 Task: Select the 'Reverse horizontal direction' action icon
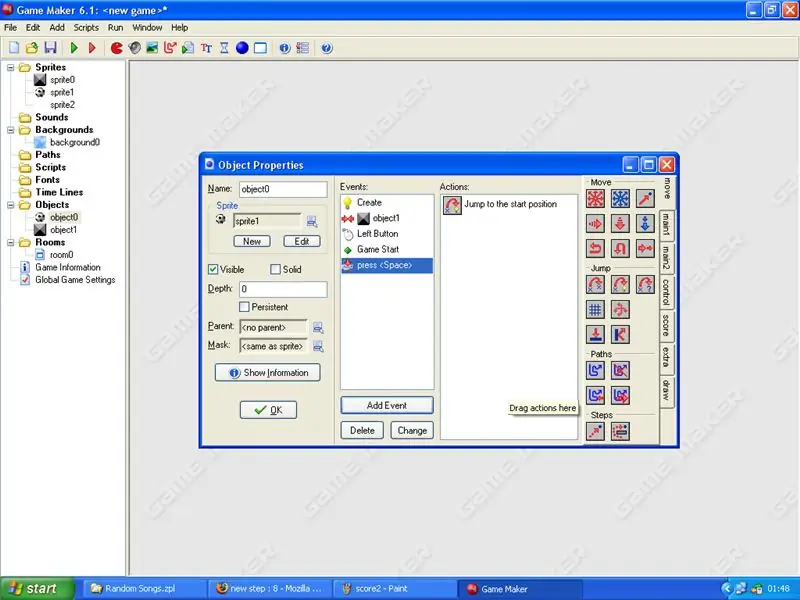(595, 248)
